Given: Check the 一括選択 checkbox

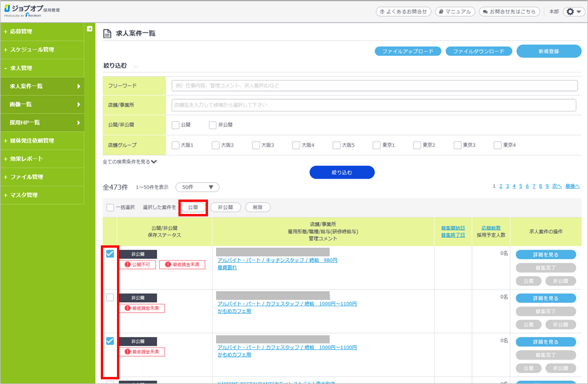Looking at the screenshot, I should click(x=110, y=207).
